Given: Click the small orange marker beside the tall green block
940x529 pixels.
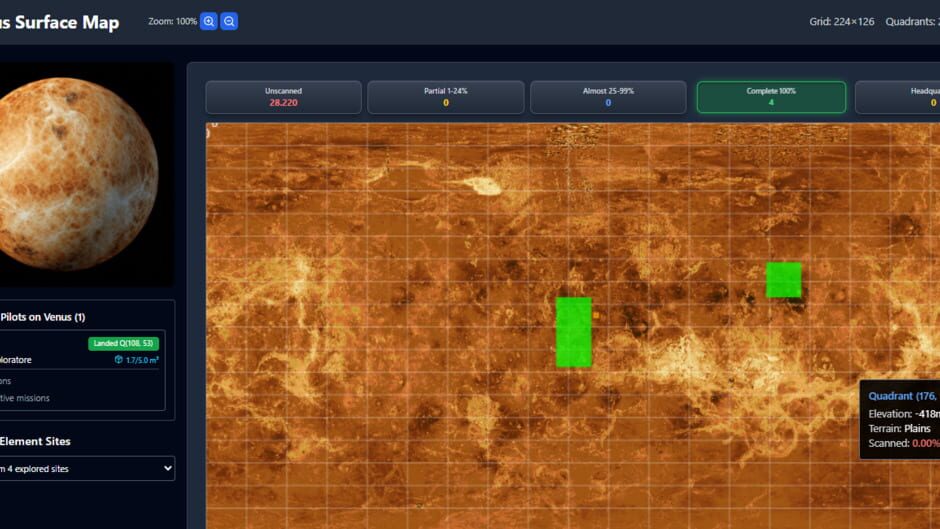Looking at the screenshot, I should 596,315.
